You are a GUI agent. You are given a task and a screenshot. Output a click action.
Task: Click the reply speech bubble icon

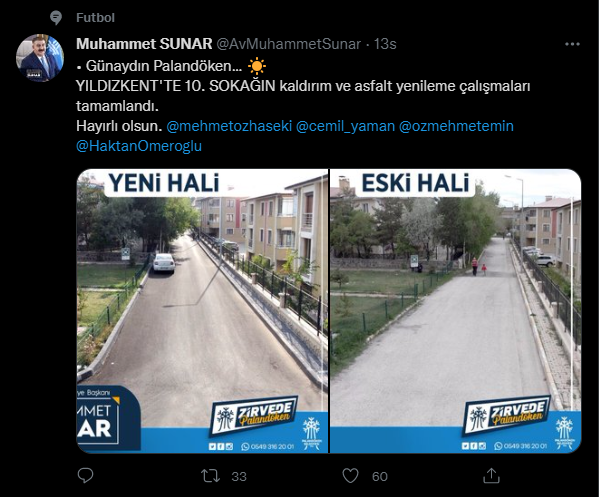tap(85, 476)
